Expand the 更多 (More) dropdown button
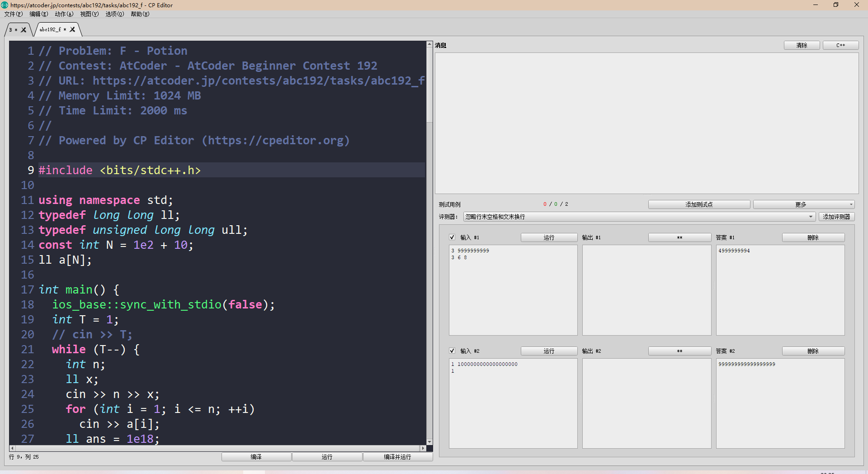868x474 pixels. click(x=804, y=204)
